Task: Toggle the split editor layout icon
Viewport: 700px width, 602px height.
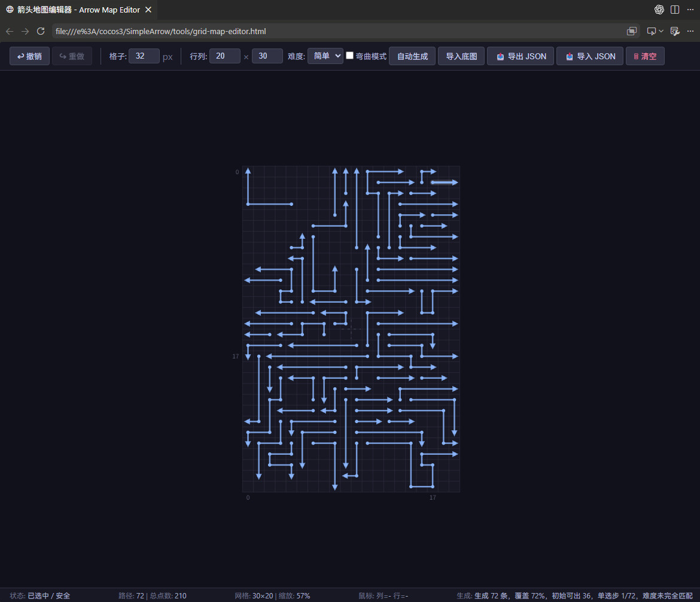Action: point(675,10)
